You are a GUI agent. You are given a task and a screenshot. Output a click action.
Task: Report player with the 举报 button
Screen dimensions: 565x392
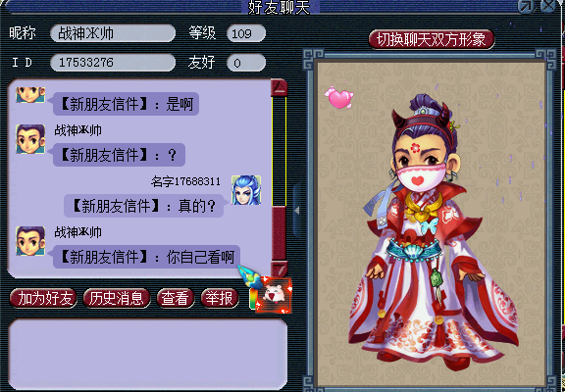click(x=220, y=298)
